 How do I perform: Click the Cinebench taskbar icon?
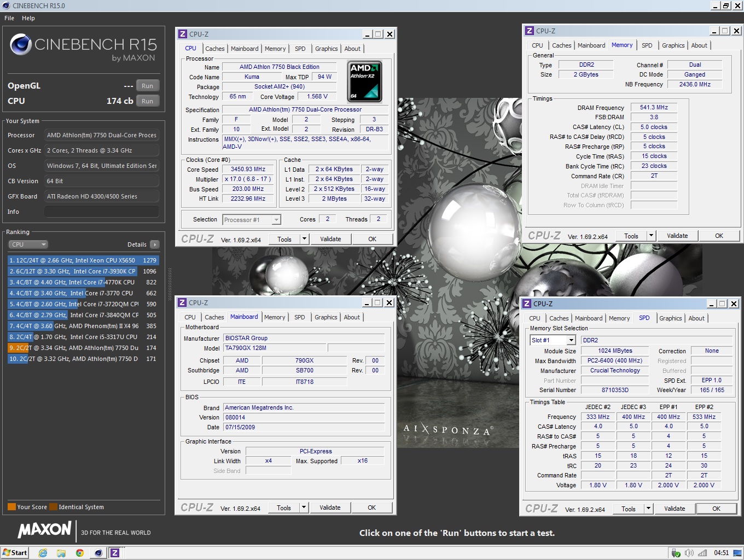tap(98, 553)
